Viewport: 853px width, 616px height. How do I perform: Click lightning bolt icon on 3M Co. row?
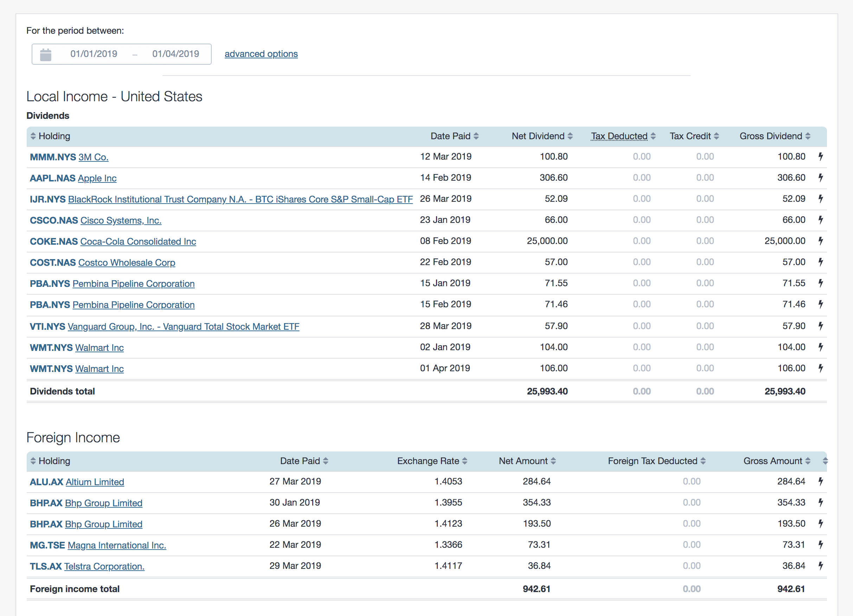[821, 156]
